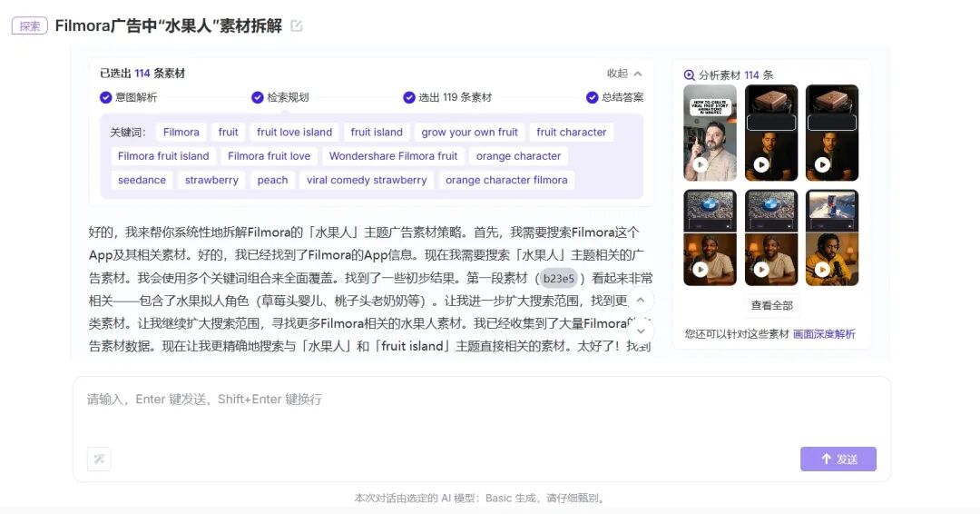The image size is (980, 514).
Task: Click the magic wand prompt icon
Action: click(99, 459)
